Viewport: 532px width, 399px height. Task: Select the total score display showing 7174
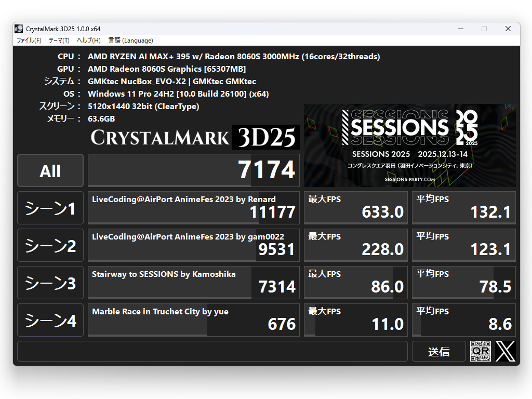click(193, 170)
